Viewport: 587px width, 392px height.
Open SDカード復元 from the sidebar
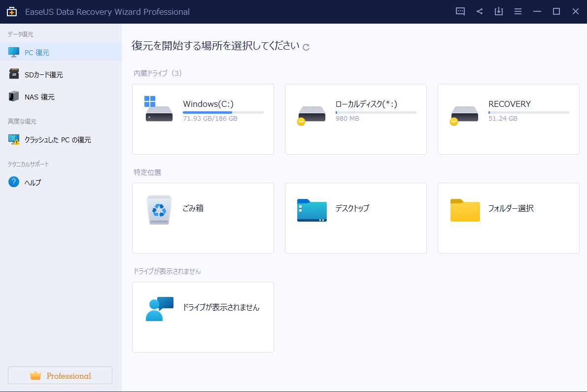(43, 75)
